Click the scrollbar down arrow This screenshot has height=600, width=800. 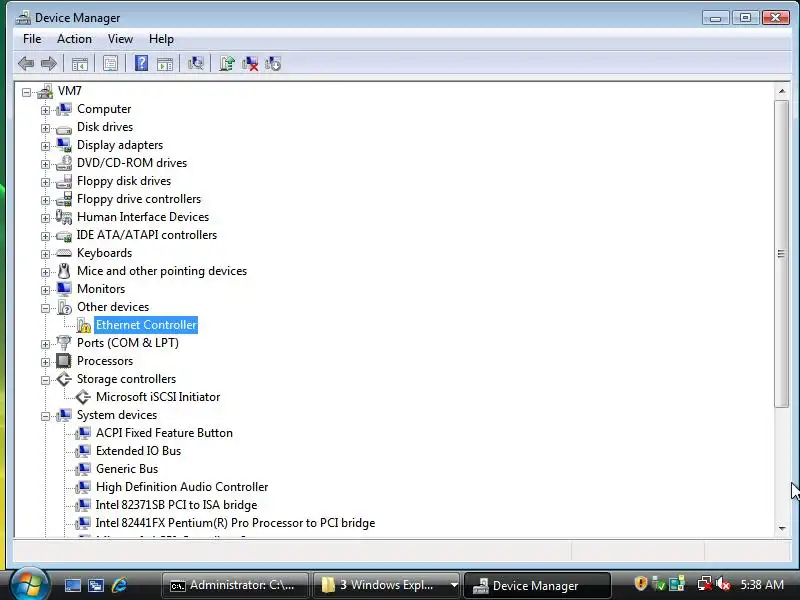pyautogui.click(x=782, y=529)
